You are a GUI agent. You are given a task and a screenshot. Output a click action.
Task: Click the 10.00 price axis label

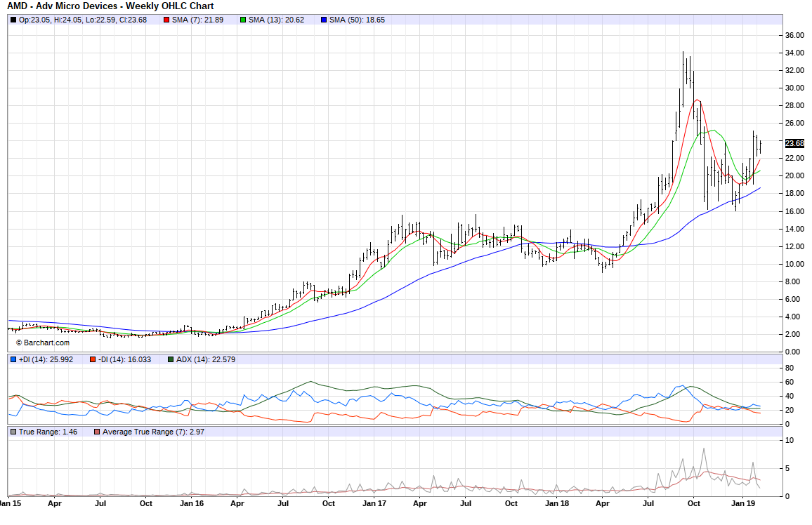(x=795, y=264)
